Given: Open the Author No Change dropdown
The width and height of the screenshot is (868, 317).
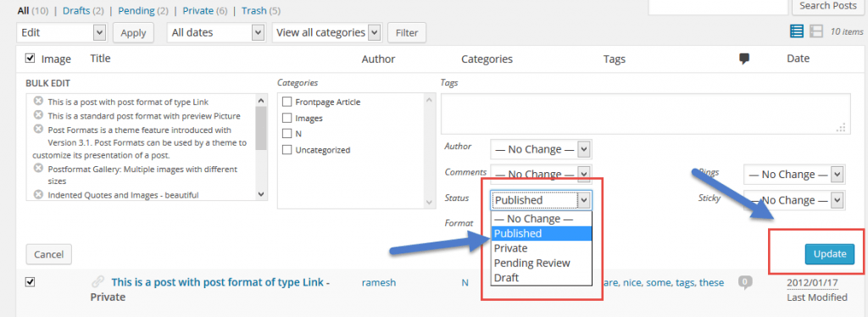Looking at the screenshot, I should 541,149.
